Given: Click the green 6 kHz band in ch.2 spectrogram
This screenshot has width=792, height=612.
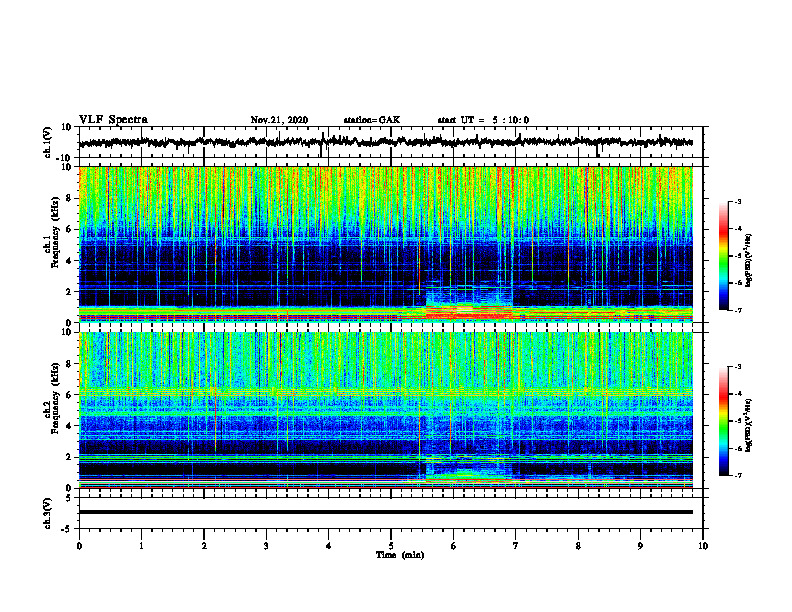Looking at the screenshot, I should click(385, 392).
